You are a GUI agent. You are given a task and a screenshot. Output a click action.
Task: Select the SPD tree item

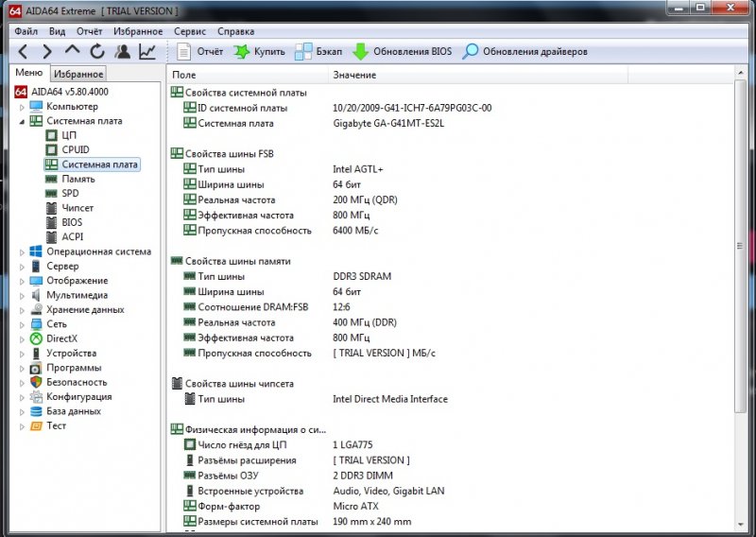click(x=70, y=193)
